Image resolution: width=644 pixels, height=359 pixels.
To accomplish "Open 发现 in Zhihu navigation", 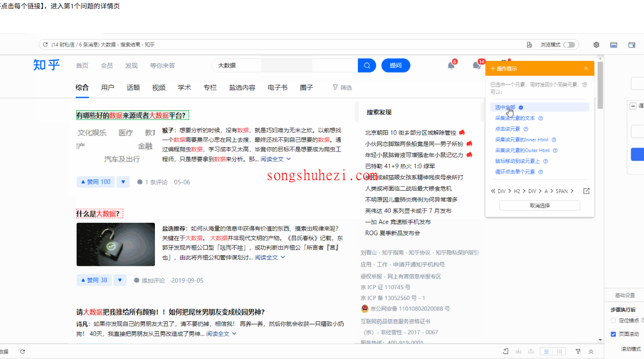I will pos(132,65).
